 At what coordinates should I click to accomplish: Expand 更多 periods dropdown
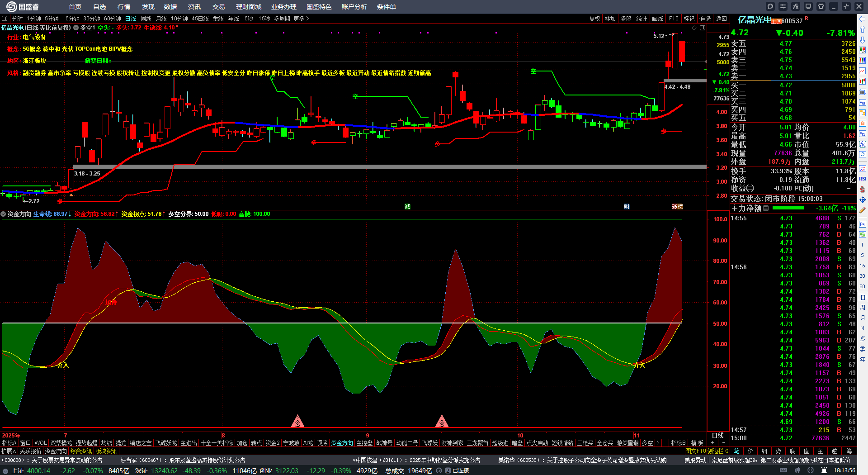pyautogui.click(x=301, y=19)
